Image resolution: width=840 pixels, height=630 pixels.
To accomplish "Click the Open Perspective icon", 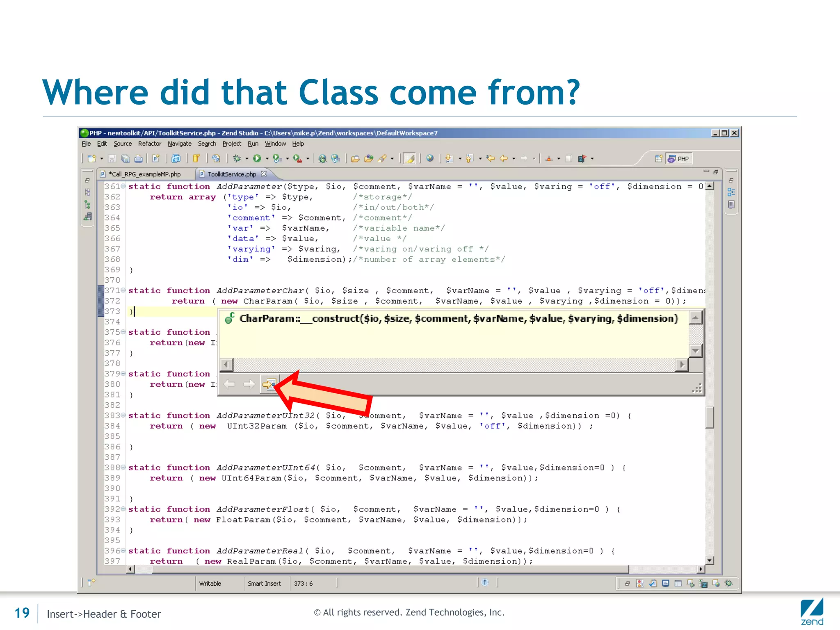I will [x=659, y=159].
